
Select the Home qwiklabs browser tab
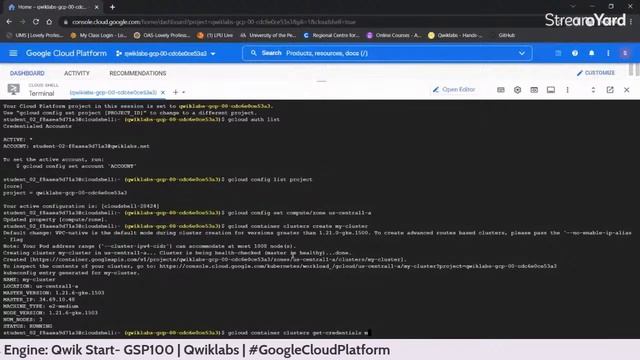tap(53, 7)
